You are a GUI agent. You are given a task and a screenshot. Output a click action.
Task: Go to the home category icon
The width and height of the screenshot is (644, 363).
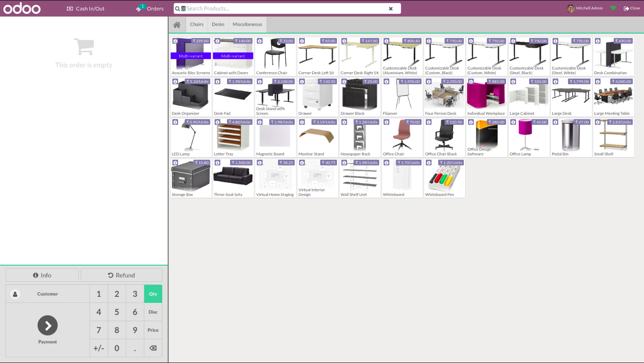[x=177, y=25]
